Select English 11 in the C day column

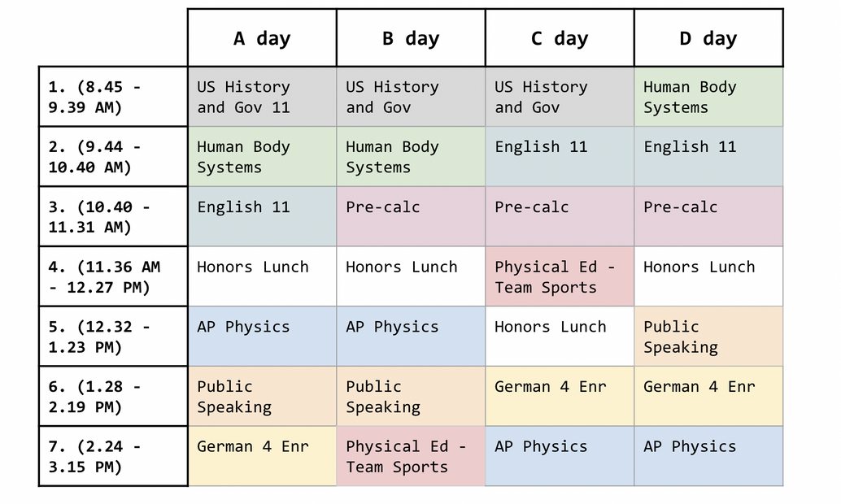[560, 157]
